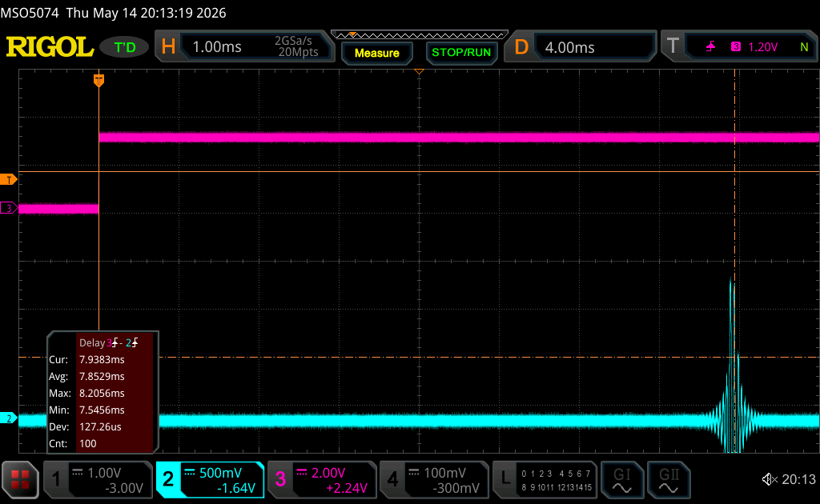The height and width of the screenshot is (504, 820).
Task: Click the Cnt value 100
Action: coord(88,443)
